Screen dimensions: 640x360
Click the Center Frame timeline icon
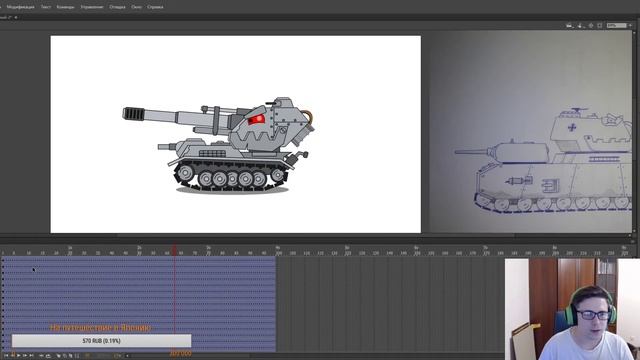[x=41, y=356]
